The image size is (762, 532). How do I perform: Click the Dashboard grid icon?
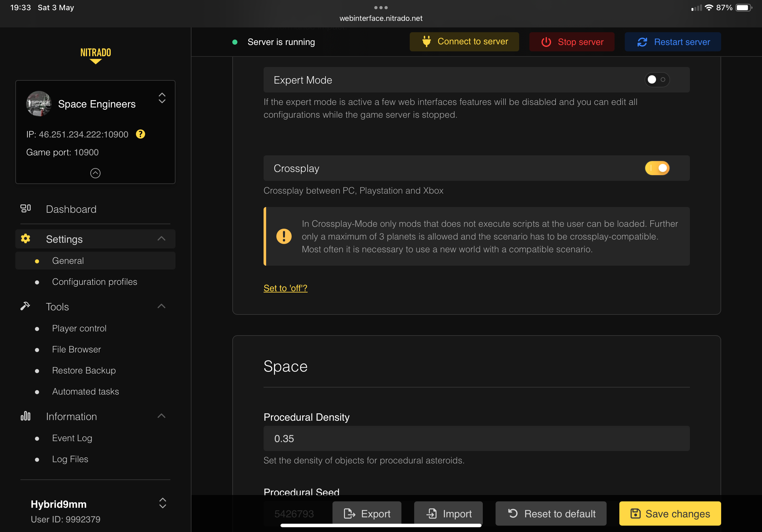[26, 209]
